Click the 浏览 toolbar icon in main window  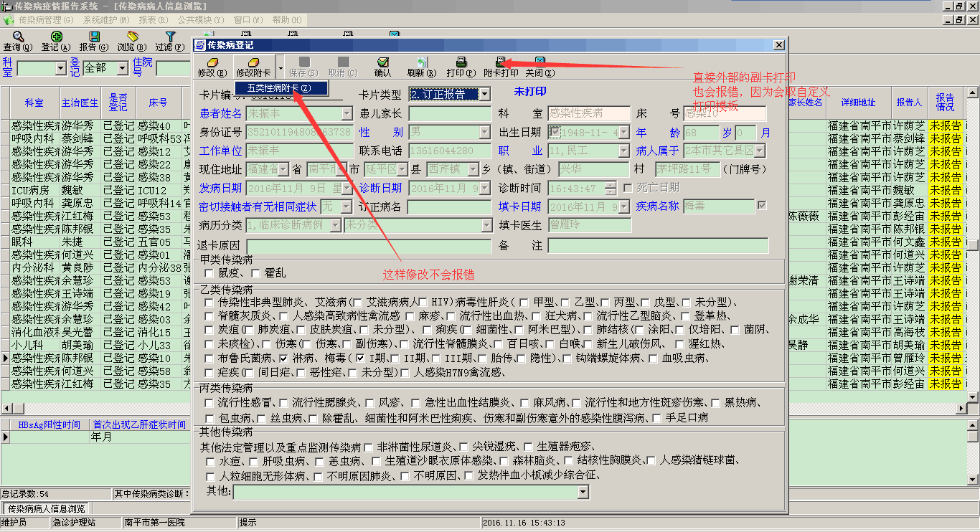131,37
